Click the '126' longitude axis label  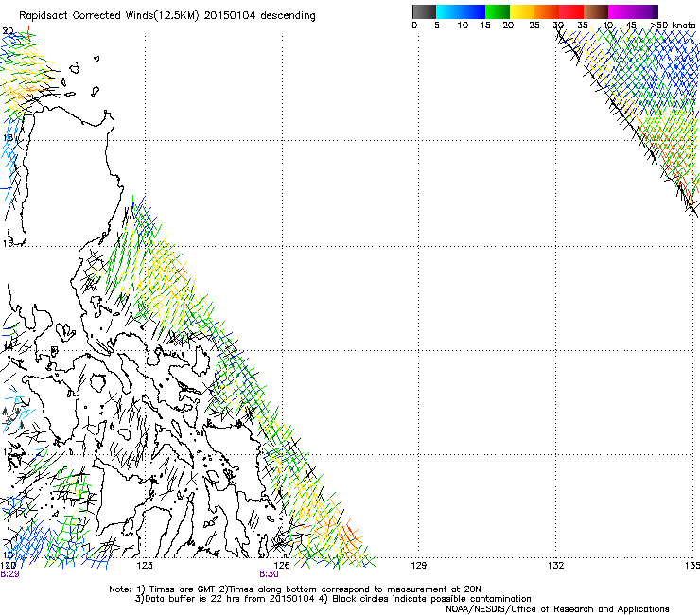[x=282, y=566]
